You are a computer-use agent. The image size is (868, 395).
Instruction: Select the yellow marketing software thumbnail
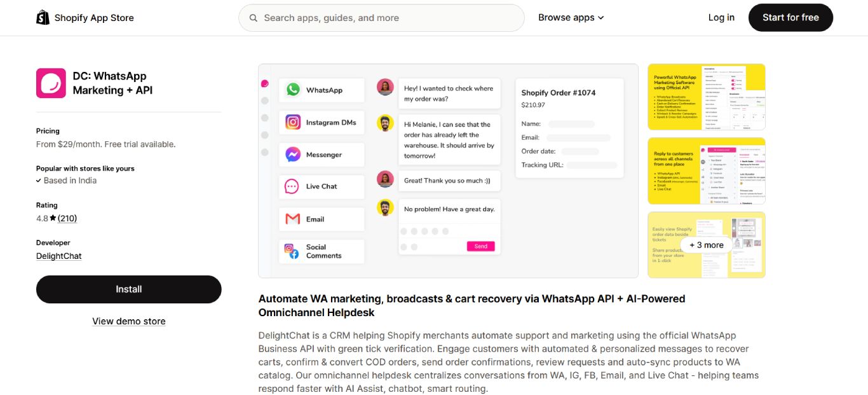706,97
